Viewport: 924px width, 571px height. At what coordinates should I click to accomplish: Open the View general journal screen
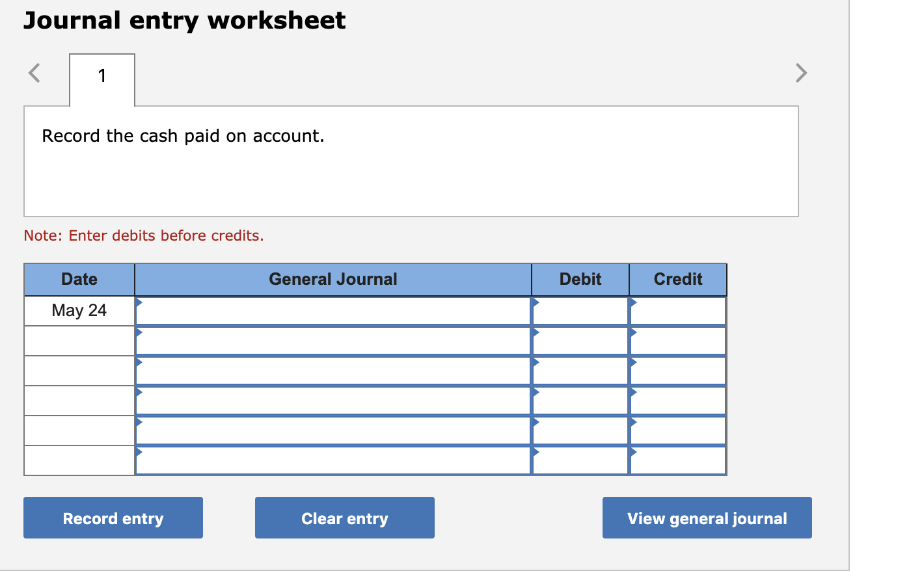pyautogui.click(x=707, y=518)
